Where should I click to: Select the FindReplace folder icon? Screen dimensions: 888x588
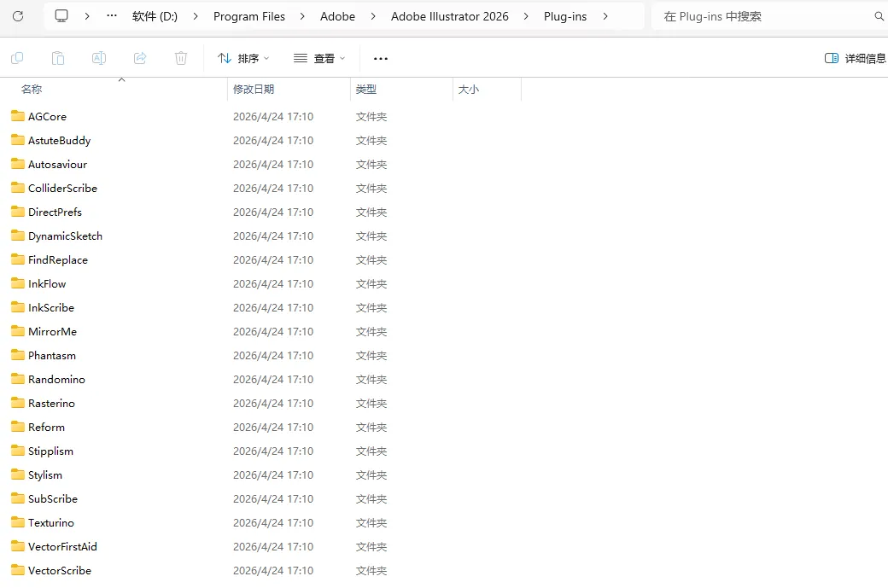tap(18, 259)
